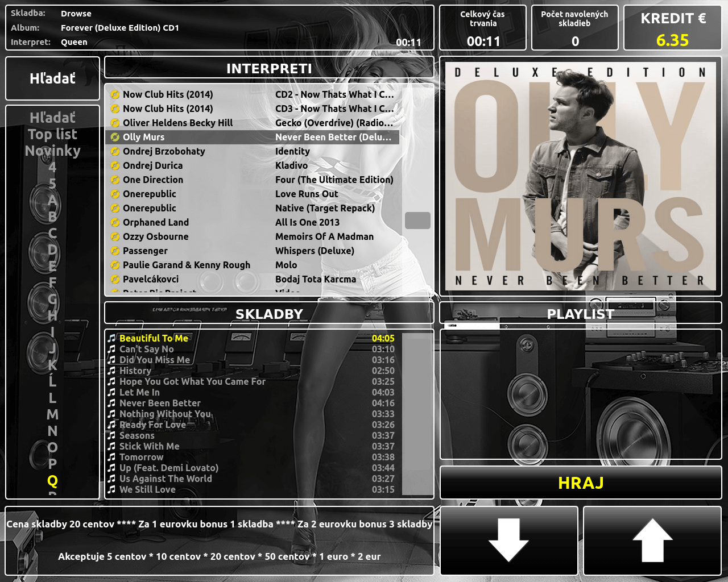This screenshot has width=728, height=582.
Task: Click the music note icon next to Ready For Love
Action: point(111,425)
